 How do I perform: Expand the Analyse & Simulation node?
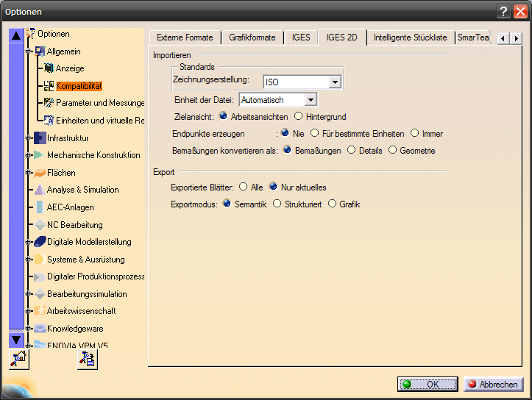[x=29, y=190]
